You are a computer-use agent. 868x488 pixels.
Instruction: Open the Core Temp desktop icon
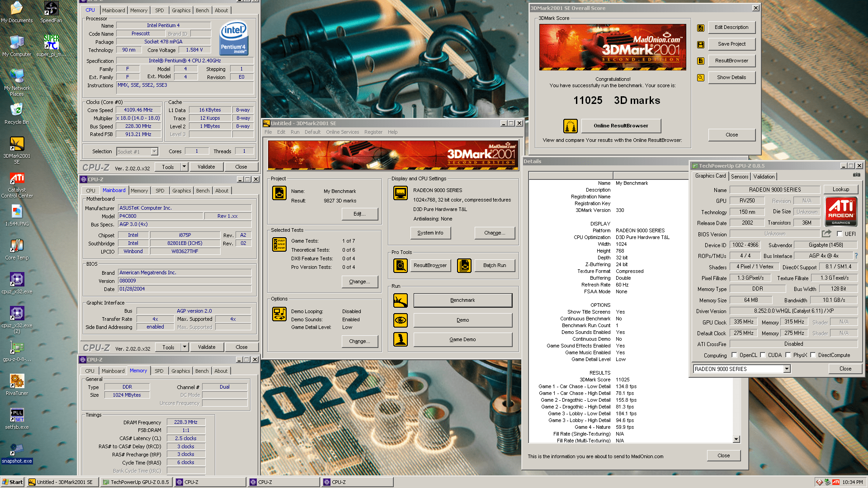pos(17,249)
